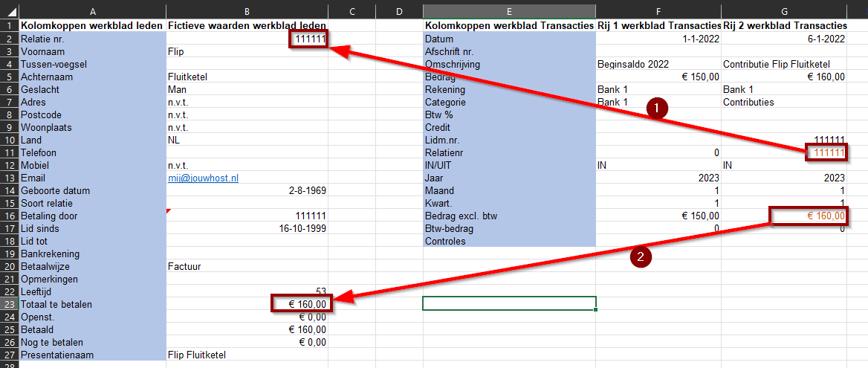
Task: Select row 1 header
Action: tap(9, 25)
